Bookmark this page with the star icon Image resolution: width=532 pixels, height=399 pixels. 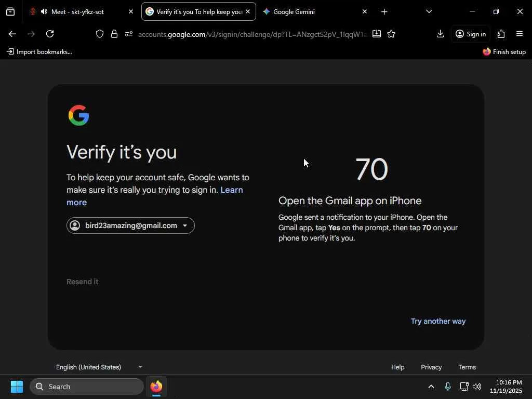391,34
